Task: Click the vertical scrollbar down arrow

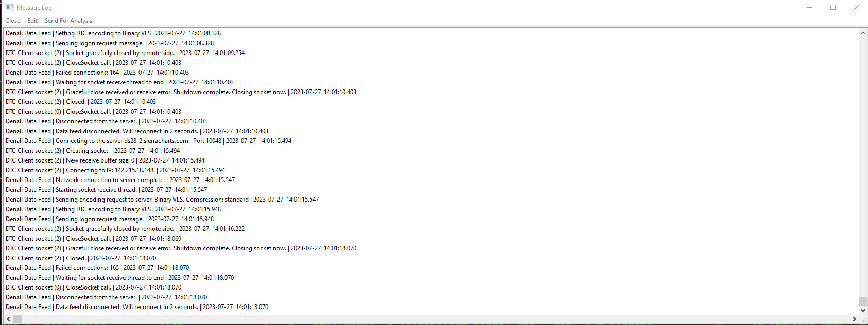Action: 863,311
